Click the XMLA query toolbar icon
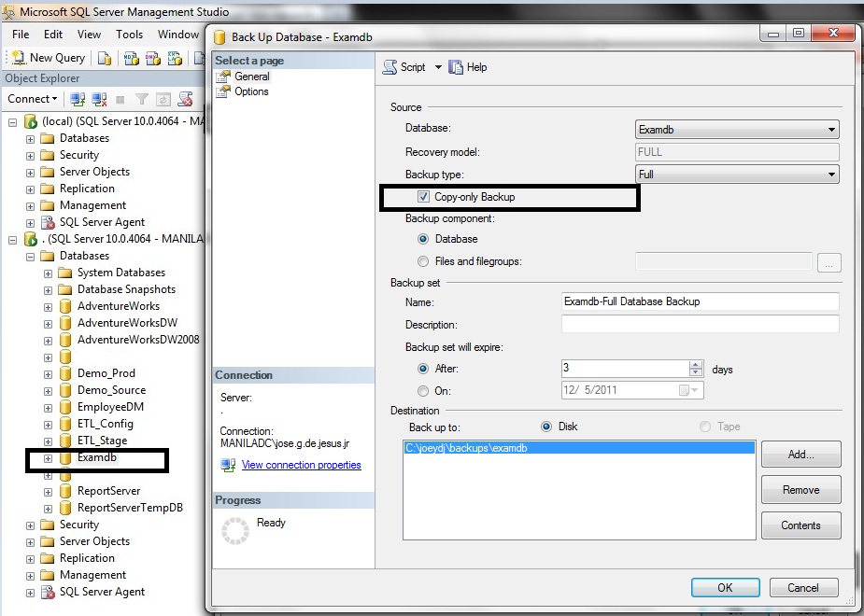The width and height of the screenshot is (864, 616). point(175,58)
